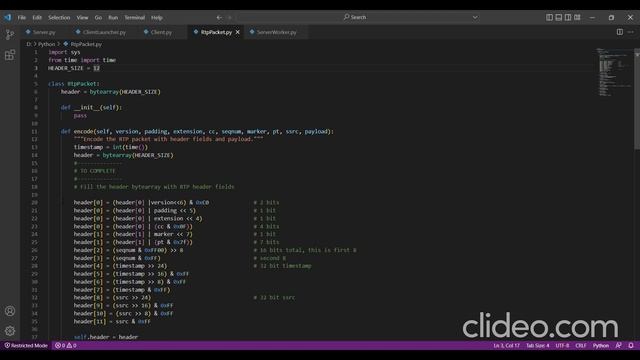Select language mode Python in status bar
The image size is (640, 360).
601,346
